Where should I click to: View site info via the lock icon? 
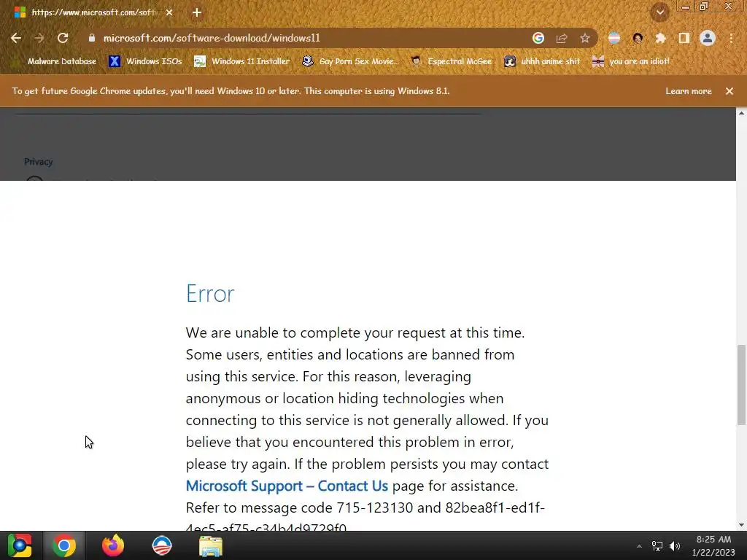tap(91, 38)
